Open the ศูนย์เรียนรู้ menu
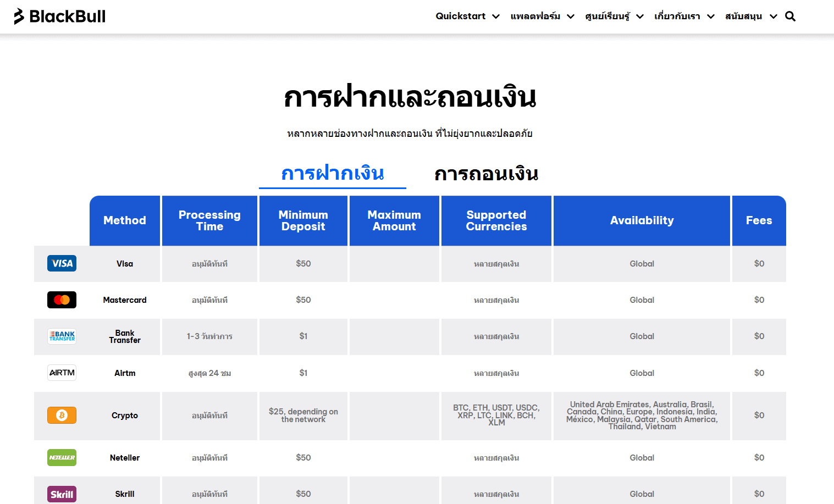 point(607,16)
